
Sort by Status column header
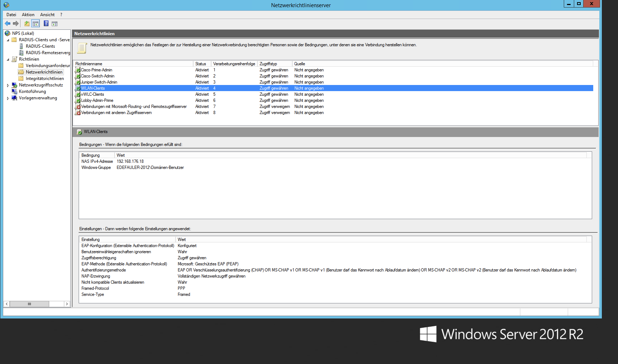(x=202, y=64)
